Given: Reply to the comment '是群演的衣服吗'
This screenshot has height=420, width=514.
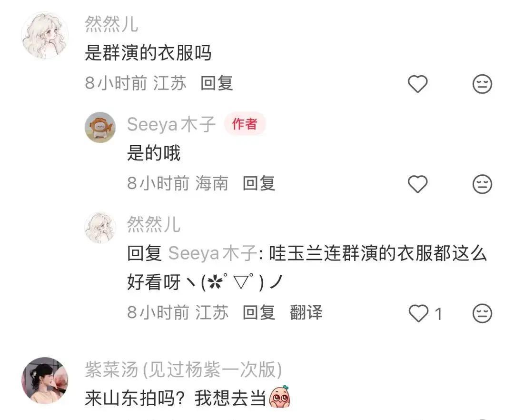Looking at the screenshot, I should pos(217,83).
